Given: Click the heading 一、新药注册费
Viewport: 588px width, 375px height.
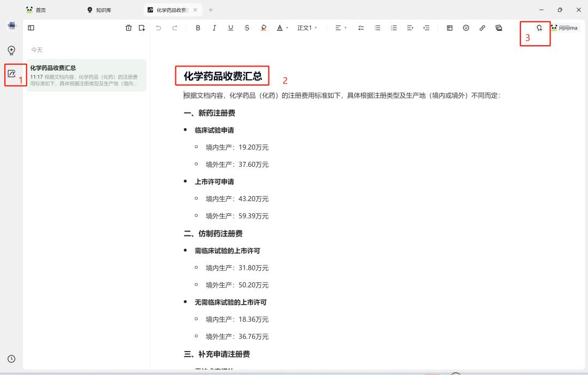Looking at the screenshot, I should [x=209, y=113].
